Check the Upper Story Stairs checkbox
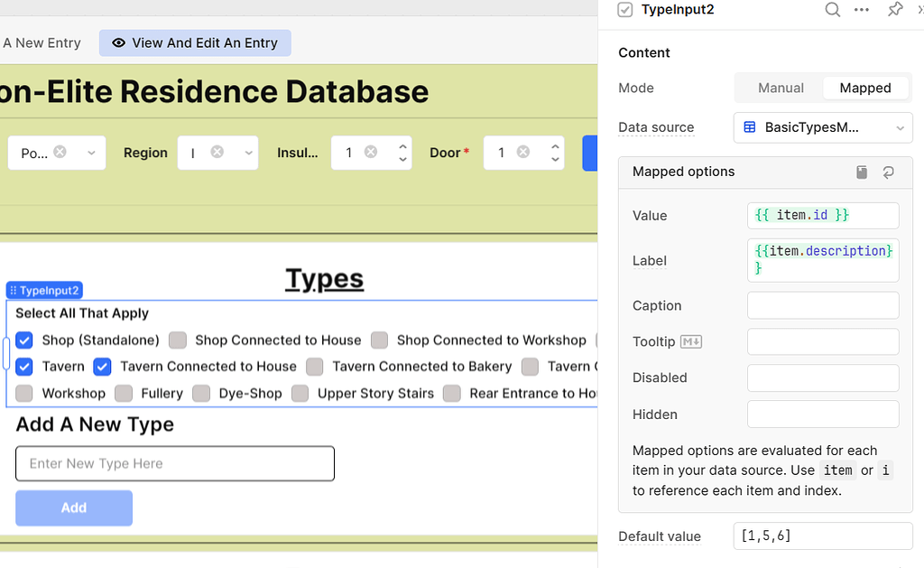The width and height of the screenshot is (924, 568). (300, 394)
